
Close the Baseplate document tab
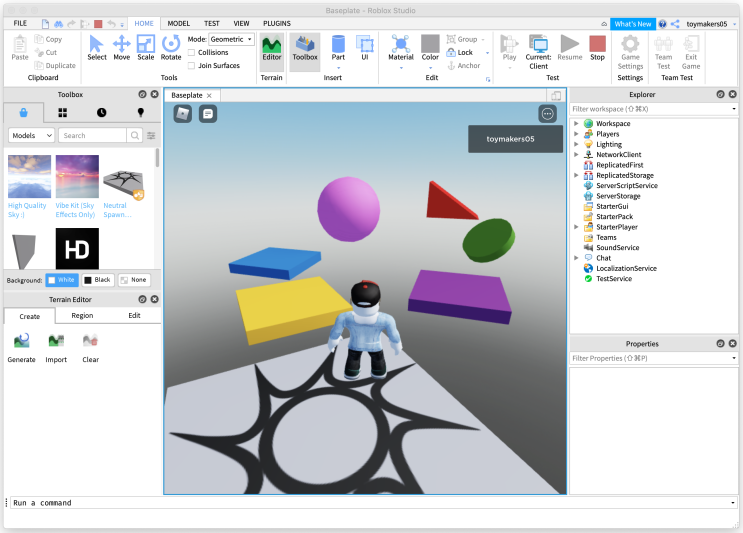coord(209,95)
